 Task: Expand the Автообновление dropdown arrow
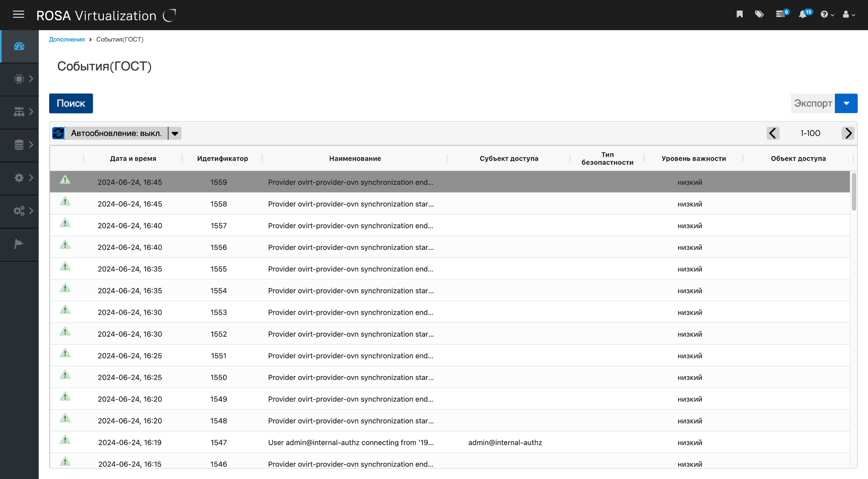click(x=175, y=133)
